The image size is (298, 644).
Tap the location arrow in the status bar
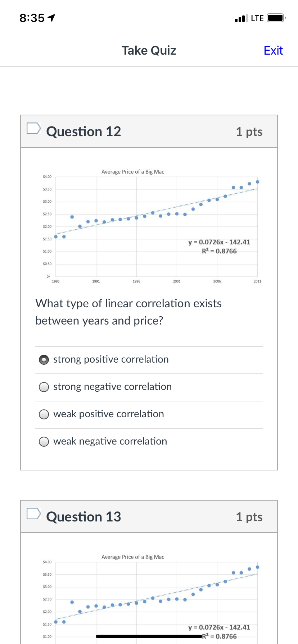pos(51,18)
